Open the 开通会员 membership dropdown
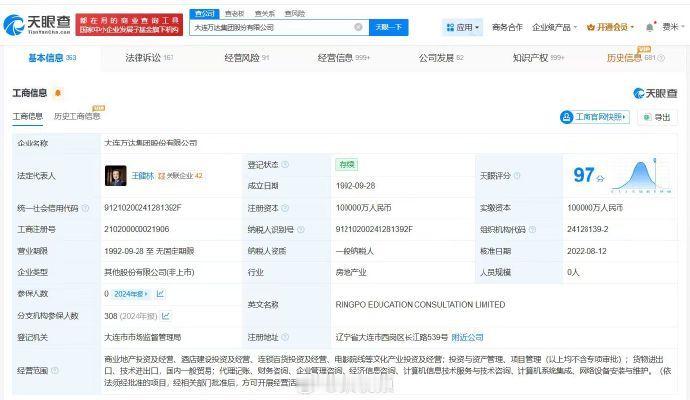This screenshot has height=400, width=690. 610,27
